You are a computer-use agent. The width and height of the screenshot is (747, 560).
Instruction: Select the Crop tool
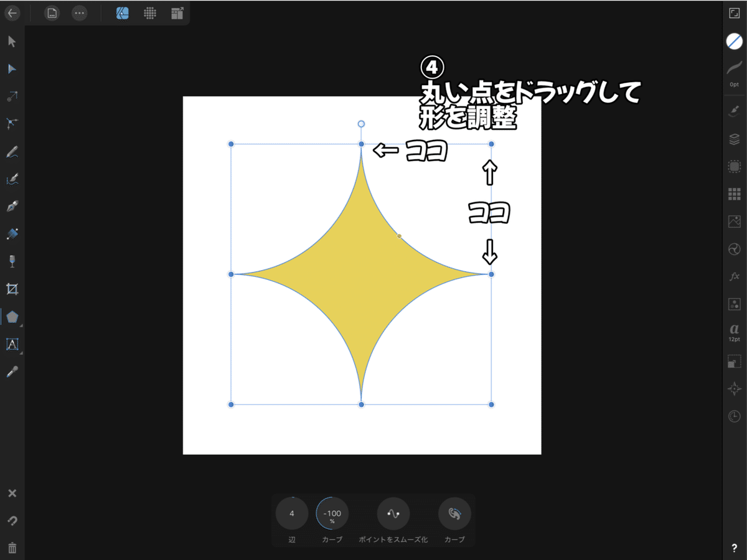pos(11,289)
